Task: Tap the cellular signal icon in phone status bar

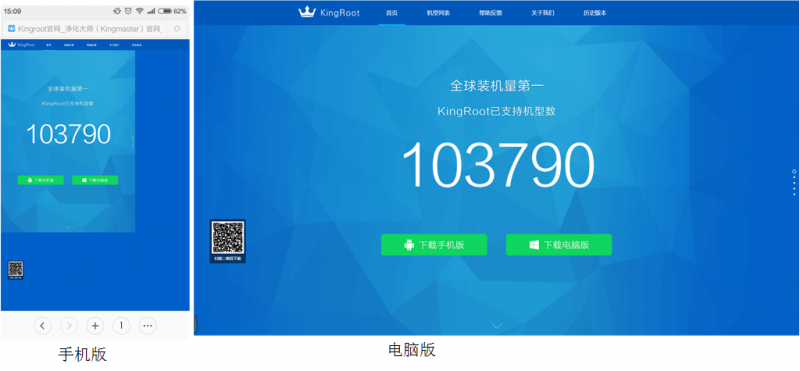Action: 151,11
